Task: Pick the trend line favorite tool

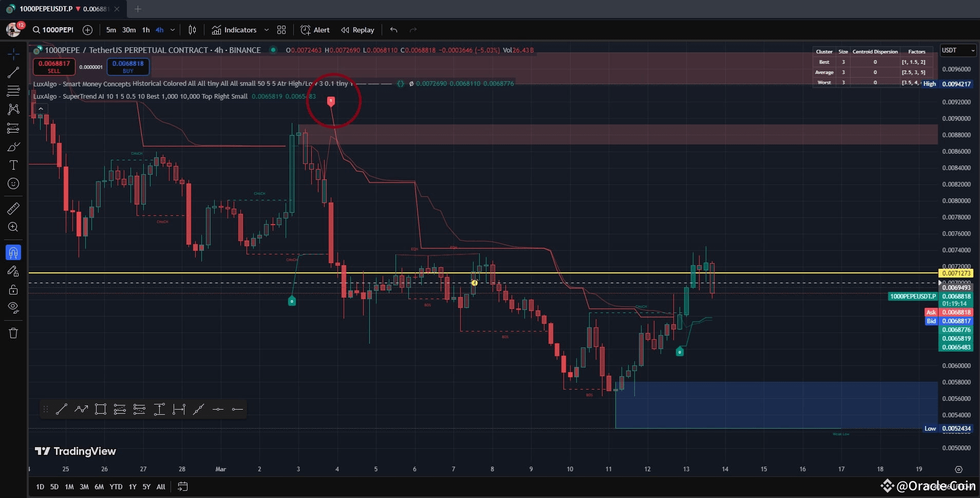Action: coord(61,409)
